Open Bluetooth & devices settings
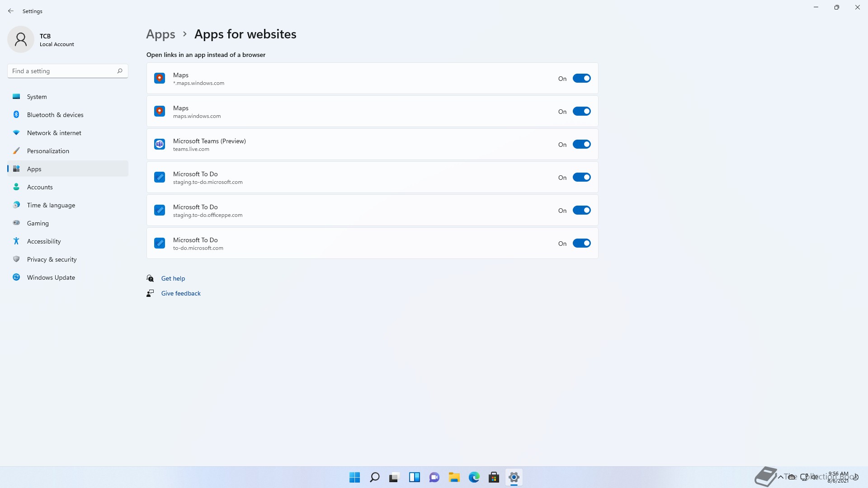 click(x=68, y=115)
